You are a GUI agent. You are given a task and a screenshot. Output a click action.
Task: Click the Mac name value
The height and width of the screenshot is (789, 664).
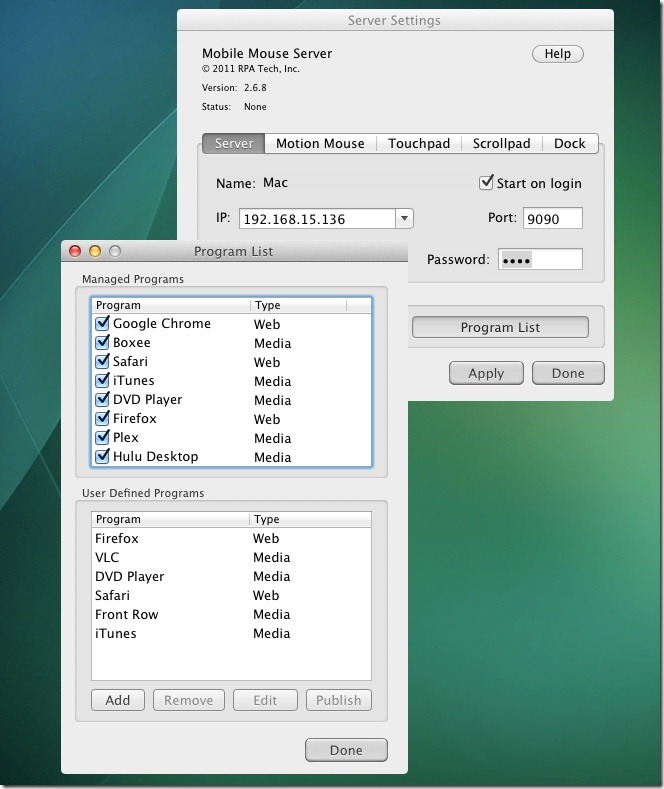click(276, 182)
